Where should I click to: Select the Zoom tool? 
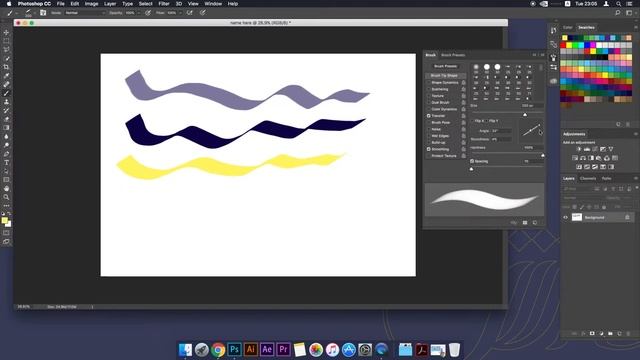point(6,197)
